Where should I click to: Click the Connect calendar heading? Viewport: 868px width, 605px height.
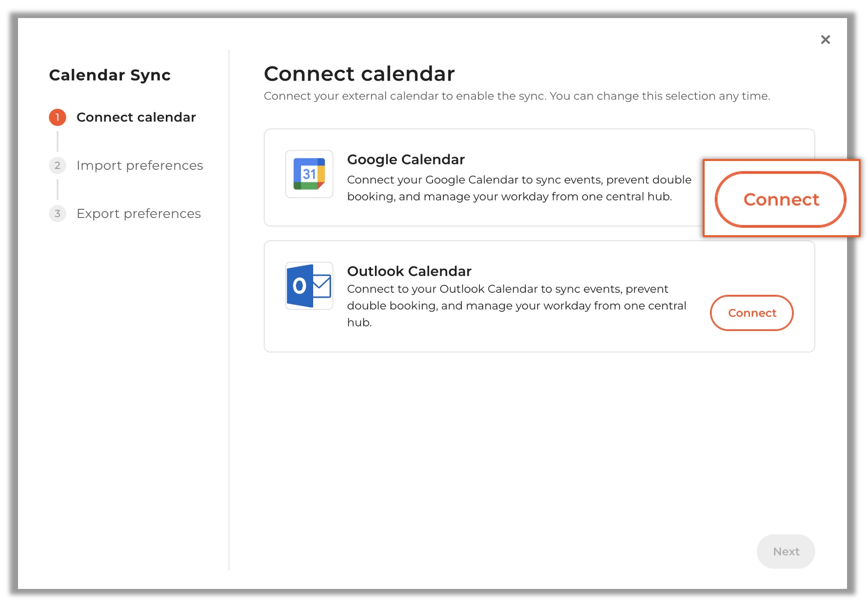tap(359, 73)
